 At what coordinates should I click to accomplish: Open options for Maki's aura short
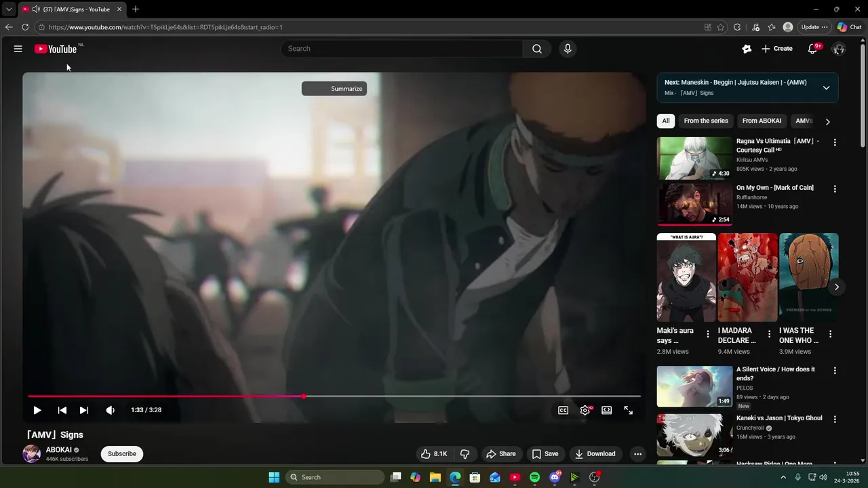(x=708, y=334)
